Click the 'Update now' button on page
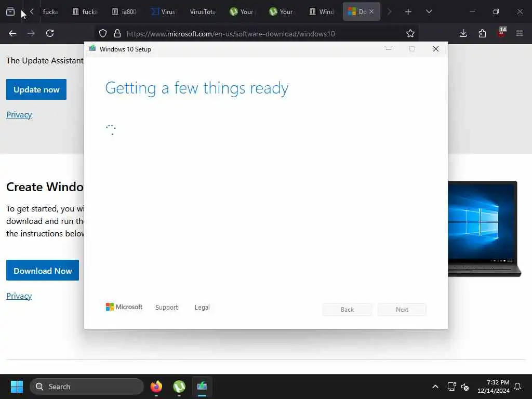Image resolution: width=532 pixels, height=399 pixels. (36, 89)
